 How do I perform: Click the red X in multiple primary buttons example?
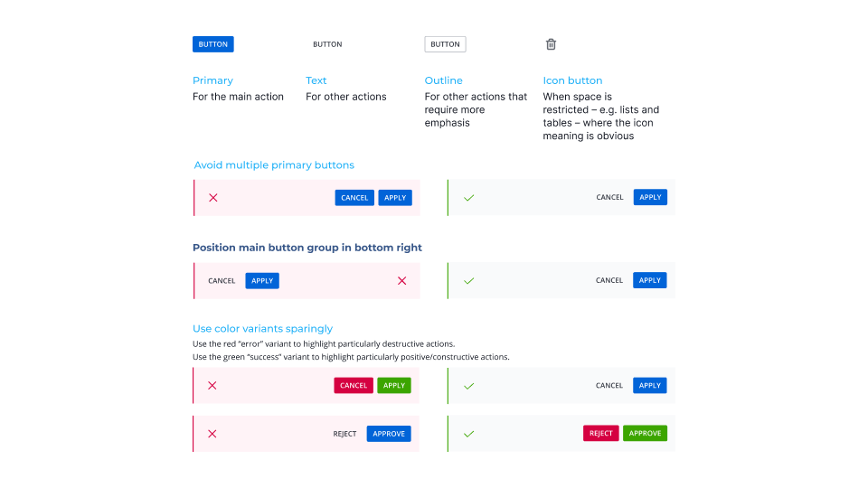pyautogui.click(x=213, y=198)
